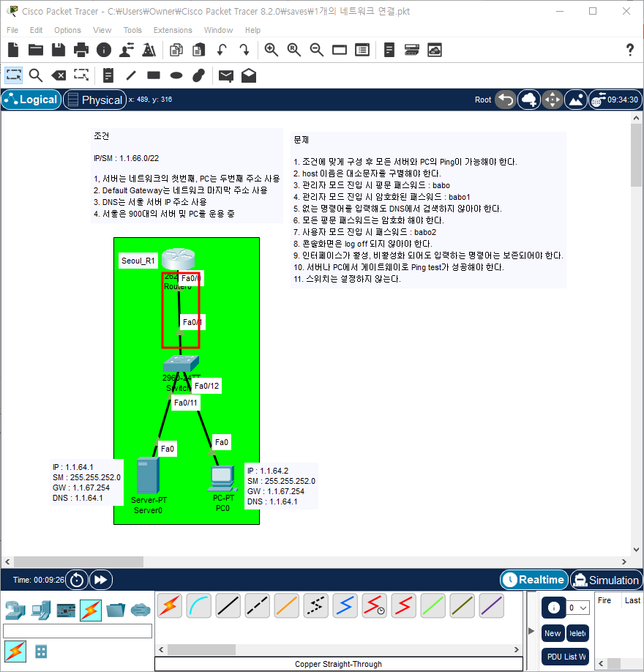Select the Place Note tool
Screen dimensions: 644x672
click(108, 76)
